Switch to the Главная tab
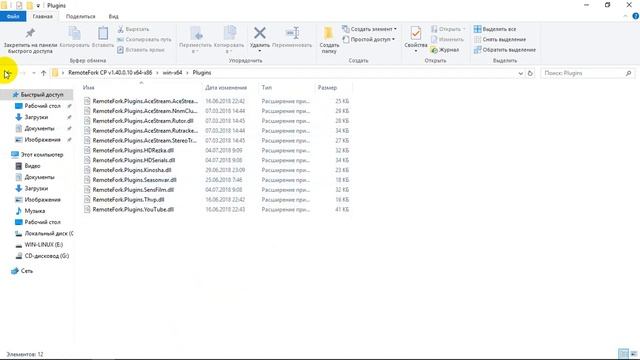 tap(42, 16)
